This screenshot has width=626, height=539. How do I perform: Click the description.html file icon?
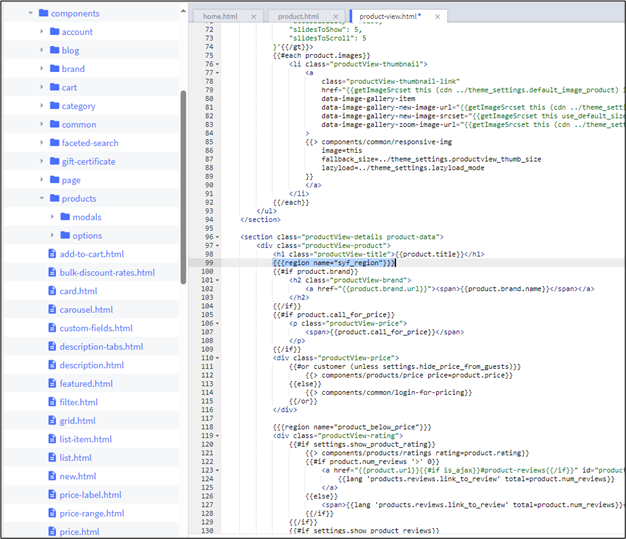[52, 365]
